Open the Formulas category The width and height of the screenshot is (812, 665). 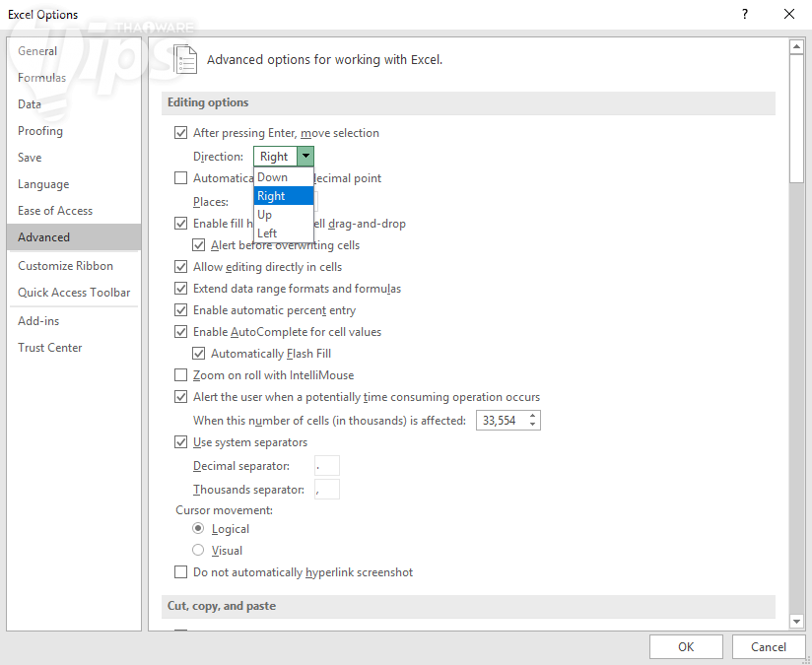coord(74,78)
